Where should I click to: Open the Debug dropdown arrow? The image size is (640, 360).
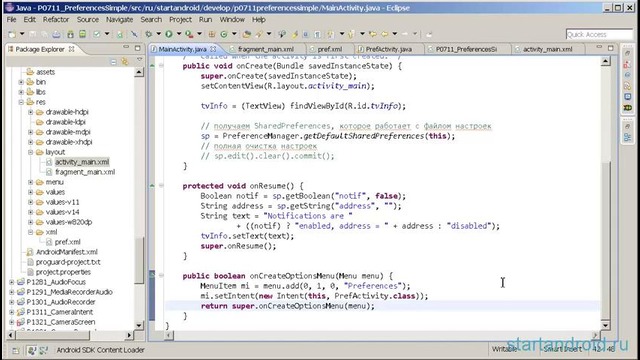pos(158,34)
